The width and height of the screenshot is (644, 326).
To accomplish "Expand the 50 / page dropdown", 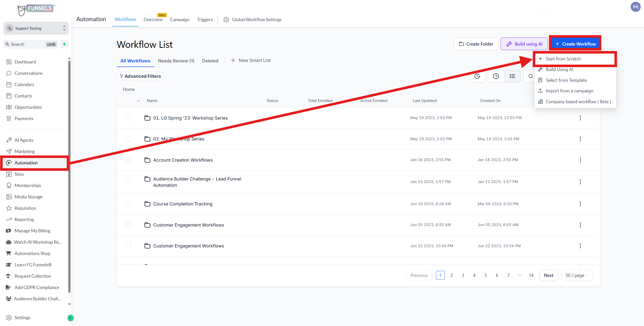I will click(577, 275).
